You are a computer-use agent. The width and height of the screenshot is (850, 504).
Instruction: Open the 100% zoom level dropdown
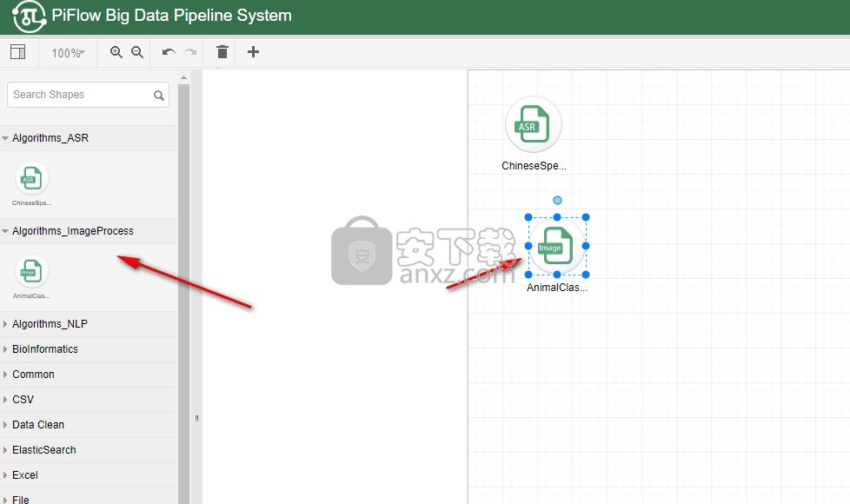pos(68,53)
